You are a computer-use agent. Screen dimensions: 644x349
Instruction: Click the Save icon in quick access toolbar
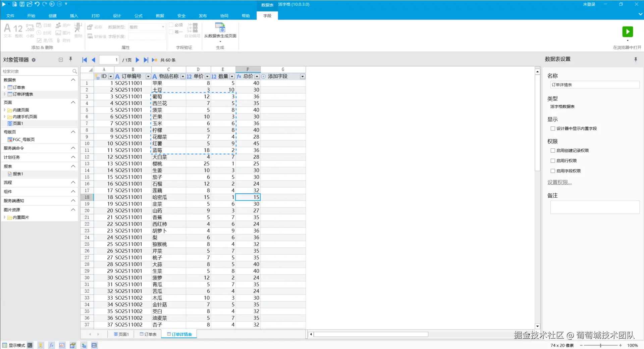(22, 4)
